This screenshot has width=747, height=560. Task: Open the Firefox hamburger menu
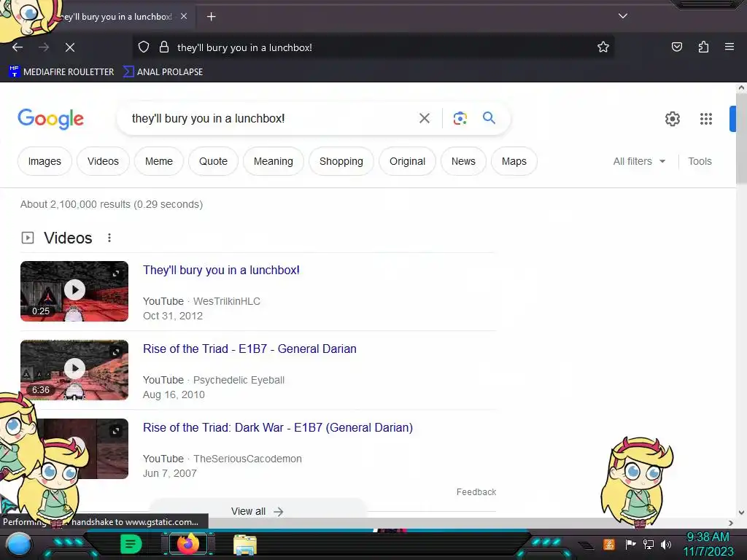(x=729, y=47)
